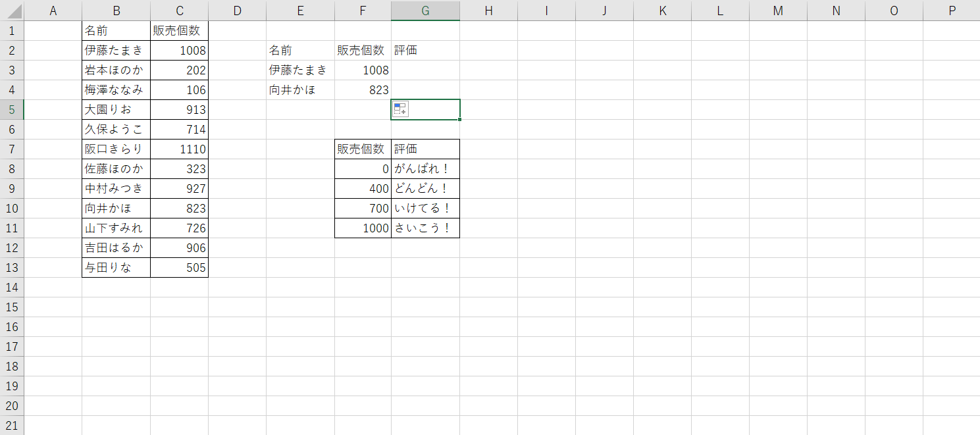The image size is (980, 435).
Task: Click threshold value 400 in lookup table
Action: coord(363,189)
